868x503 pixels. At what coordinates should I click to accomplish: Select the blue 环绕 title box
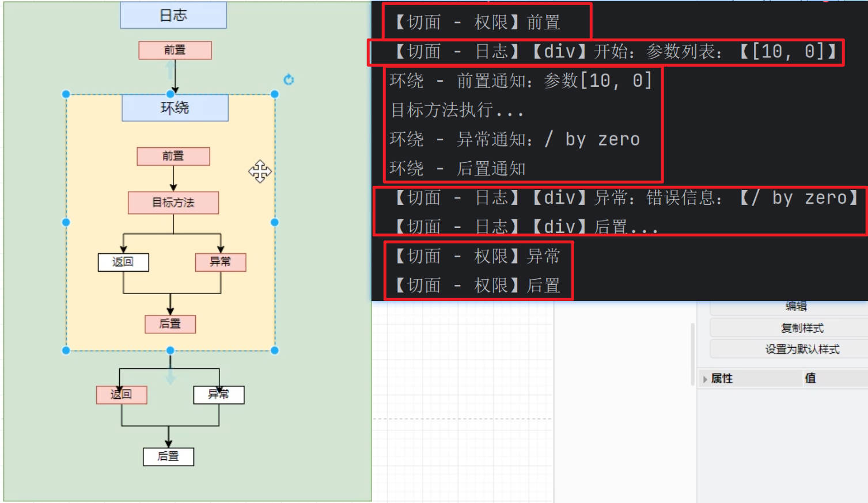click(x=175, y=108)
